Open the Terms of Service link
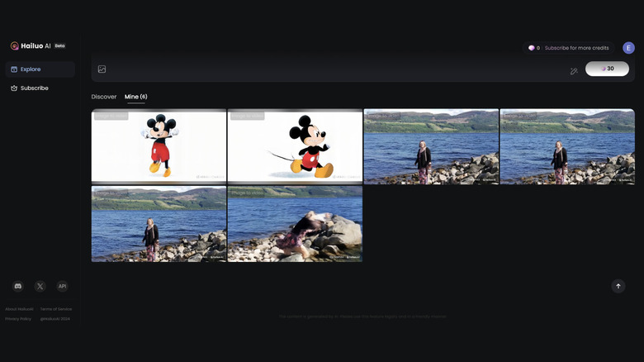 [56, 309]
